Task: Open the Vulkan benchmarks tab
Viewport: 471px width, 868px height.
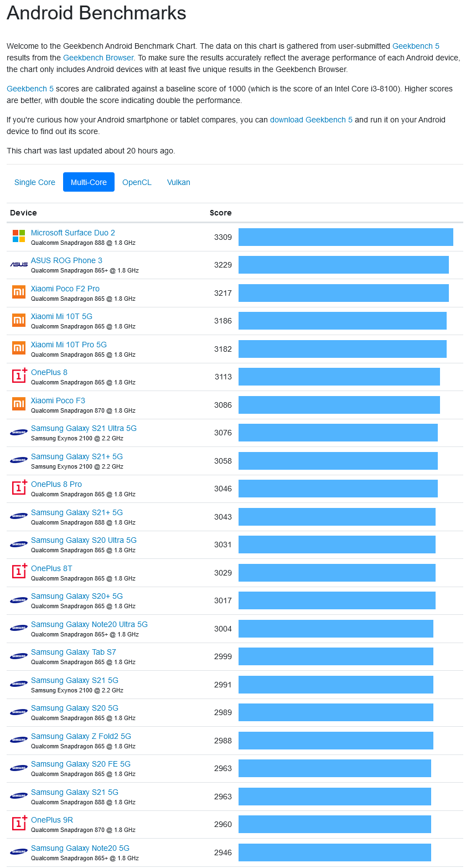Action: click(179, 182)
